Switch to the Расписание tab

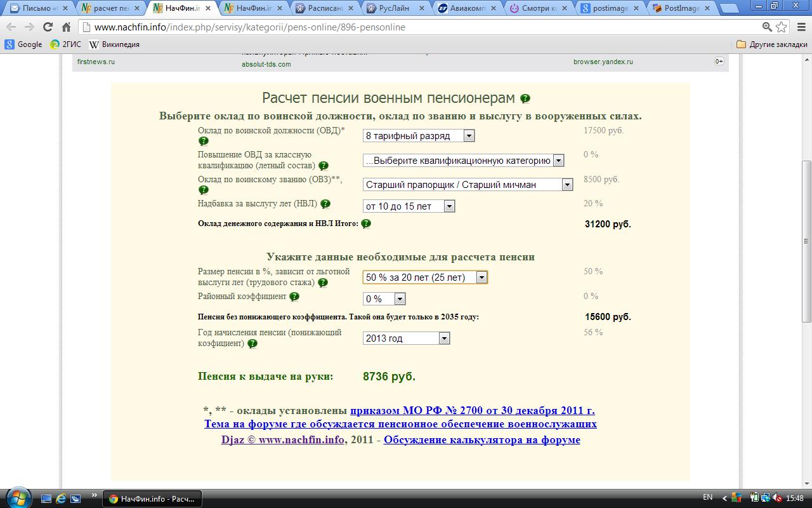point(324,8)
